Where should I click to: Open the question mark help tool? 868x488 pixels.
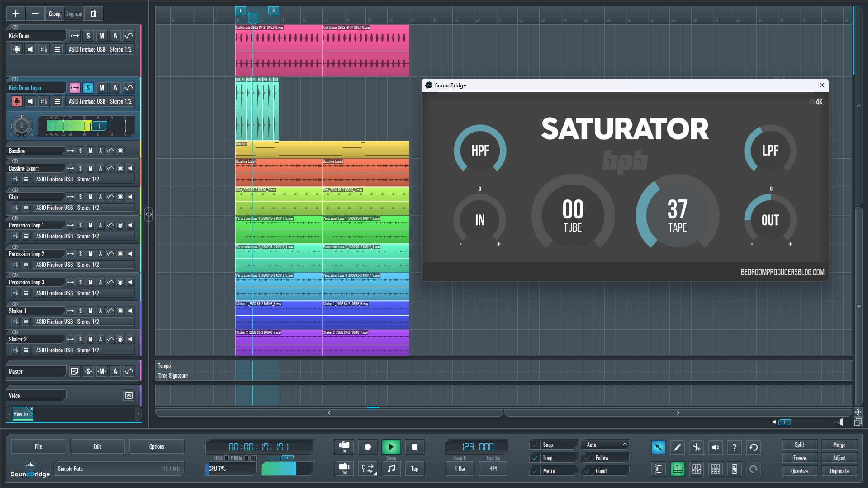coord(735,447)
